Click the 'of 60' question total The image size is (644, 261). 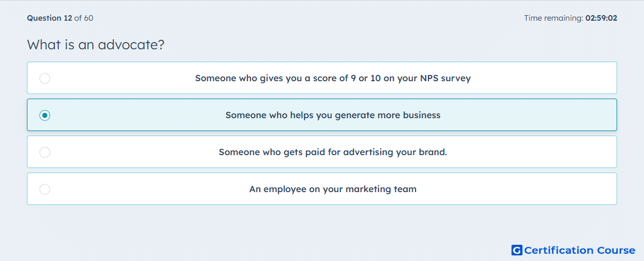pyautogui.click(x=84, y=18)
